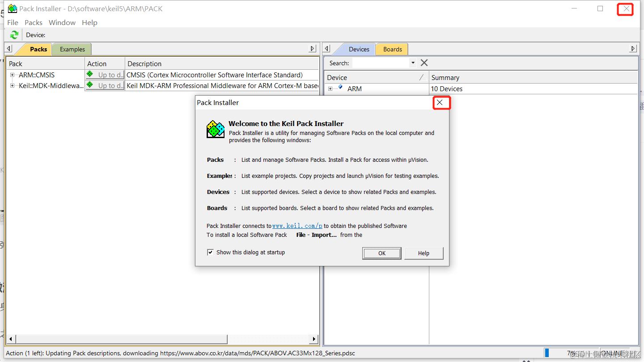Click the Action status bar message
Viewport: 644px width, 362px height.
(x=180, y=353)
